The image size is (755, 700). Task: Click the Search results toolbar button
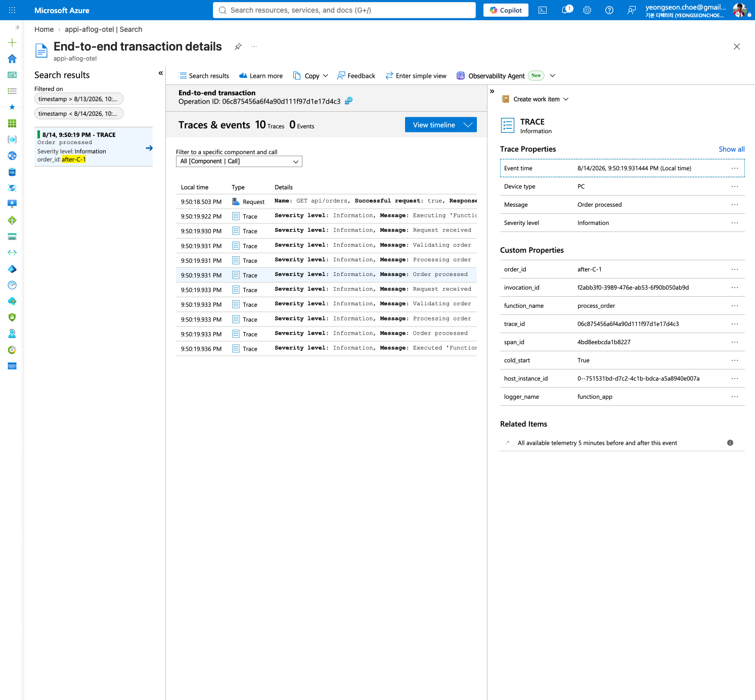point(204,76)
